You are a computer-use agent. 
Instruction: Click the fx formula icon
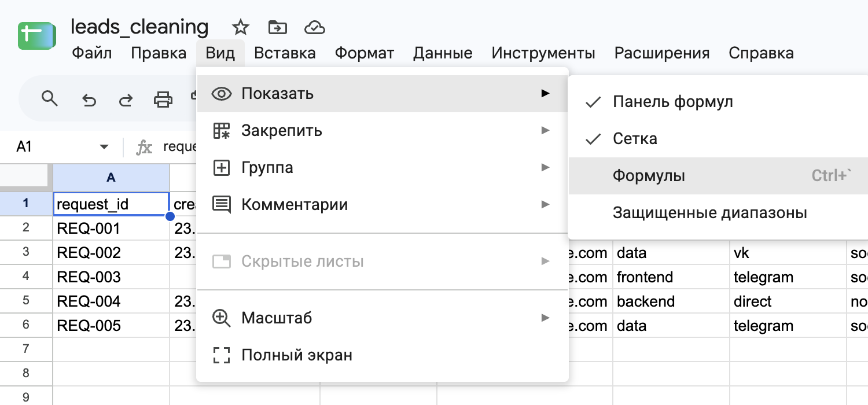tap(144, 148)
